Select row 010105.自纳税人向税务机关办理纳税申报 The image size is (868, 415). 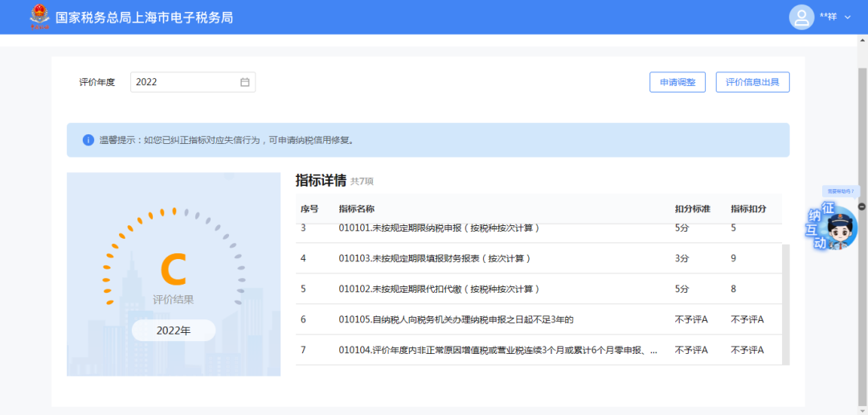[538, 319]
